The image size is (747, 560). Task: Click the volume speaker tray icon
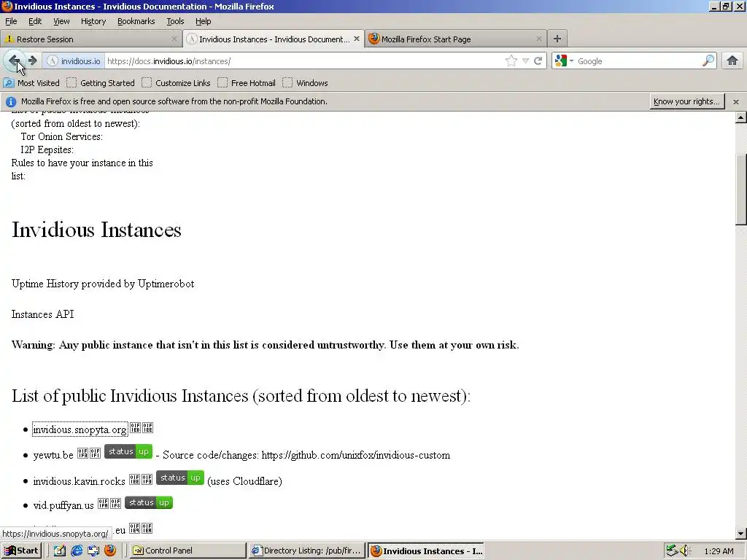click(x=684, y=551)
